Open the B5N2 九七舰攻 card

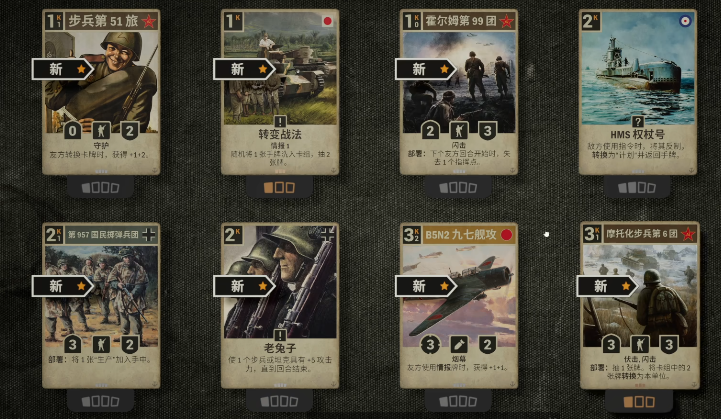point(459,306)
